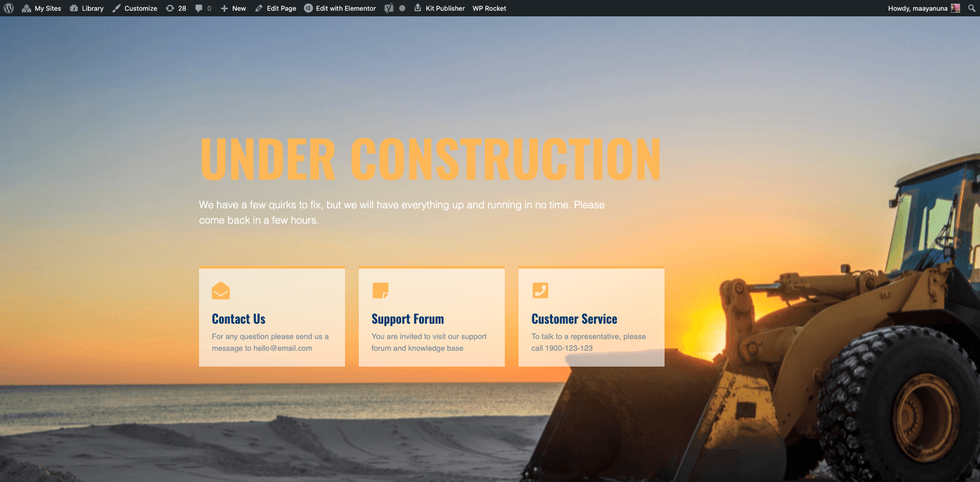The height and width of the screenshot is (482, 980).
Task: Open the My Sites menu
Action: pyautogui.click(x=42, y=8)
